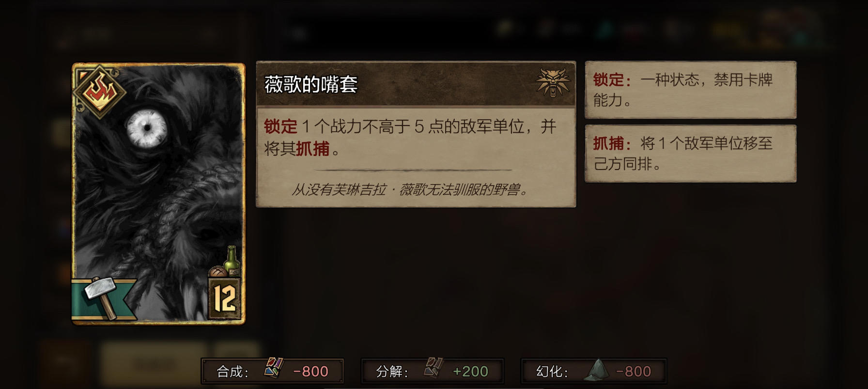Click the 抓捕 keyword in the card description
Screen dimensions: 868x389
pyautogui.click(x=313, y=149)
